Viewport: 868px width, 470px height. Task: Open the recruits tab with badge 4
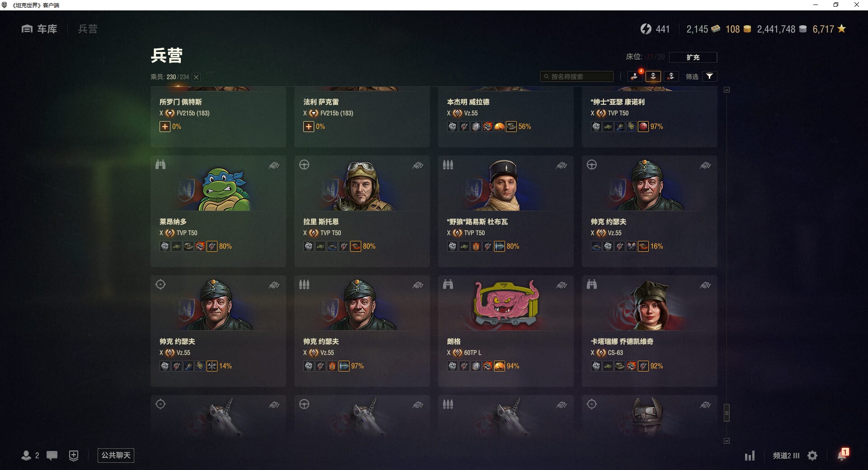(635, 76)
